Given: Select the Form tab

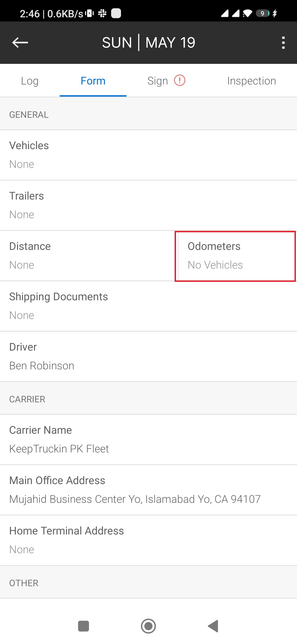Looking at the screenshot, I should (x=93, y=81).
